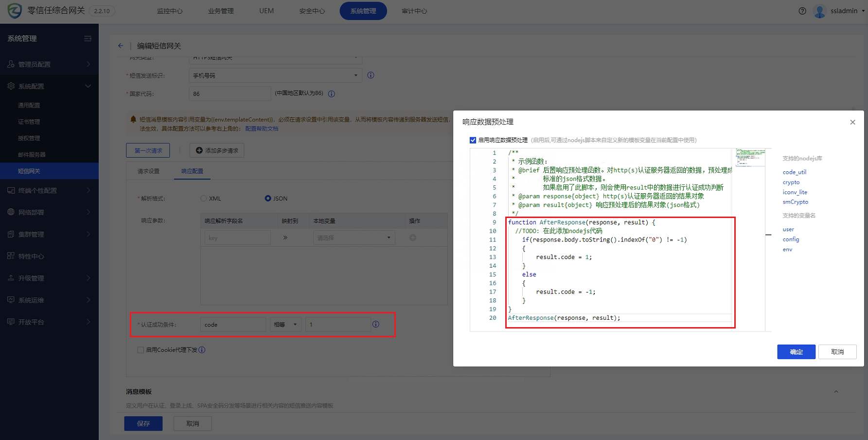Click info icon beside 短信发送标识 dropdown
The width and height of the screenshot is (868, 440).
point(371,75)
